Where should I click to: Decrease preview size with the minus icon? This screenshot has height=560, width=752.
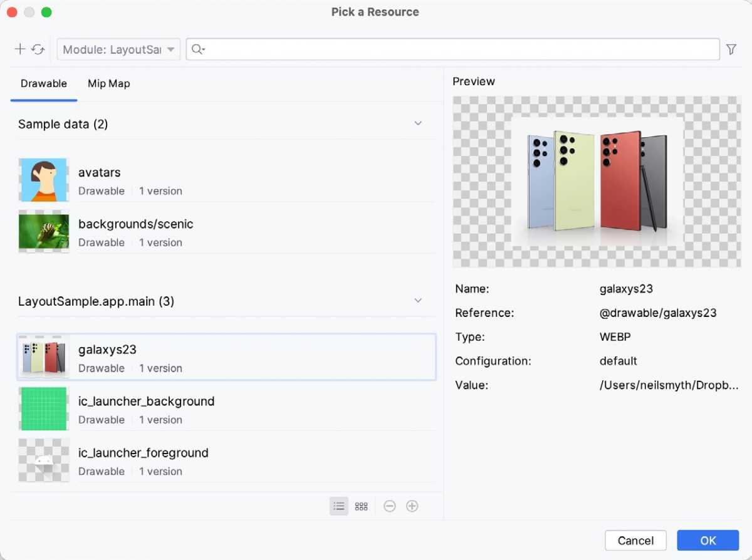[389, 506]
